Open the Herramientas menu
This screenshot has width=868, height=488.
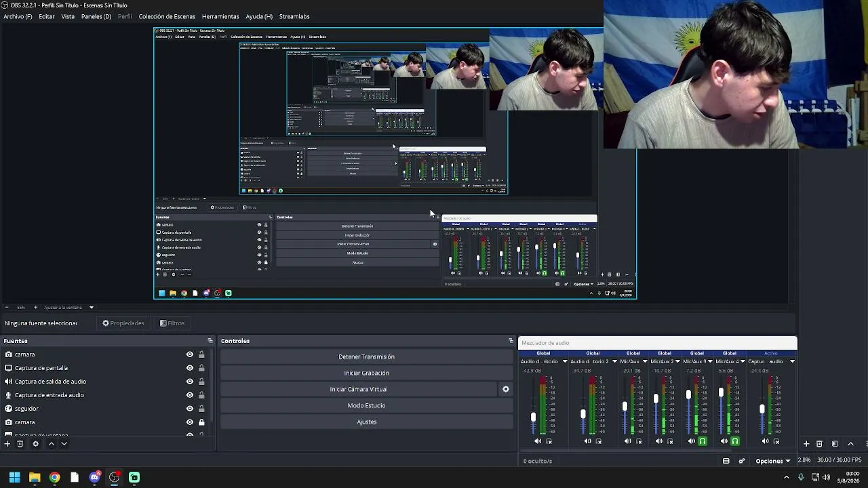tap(220, 16)
